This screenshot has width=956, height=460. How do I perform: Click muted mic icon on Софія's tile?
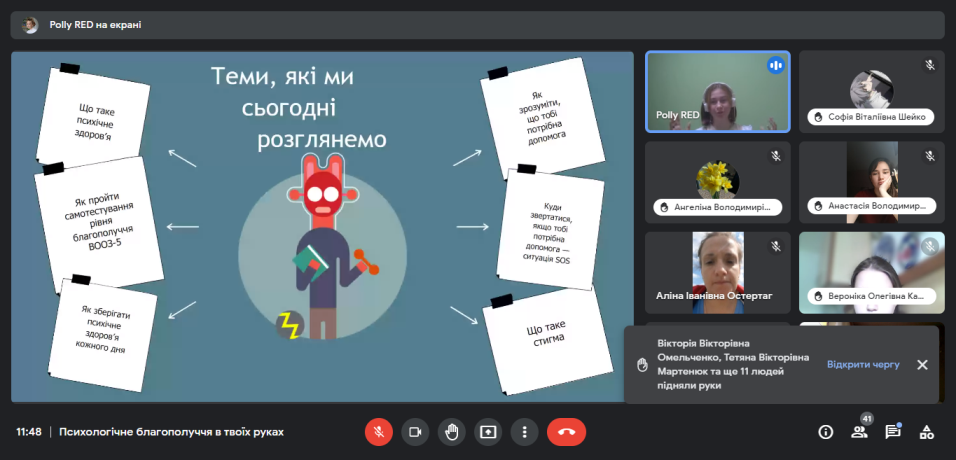pyautogui.click(x=930, y=65)
